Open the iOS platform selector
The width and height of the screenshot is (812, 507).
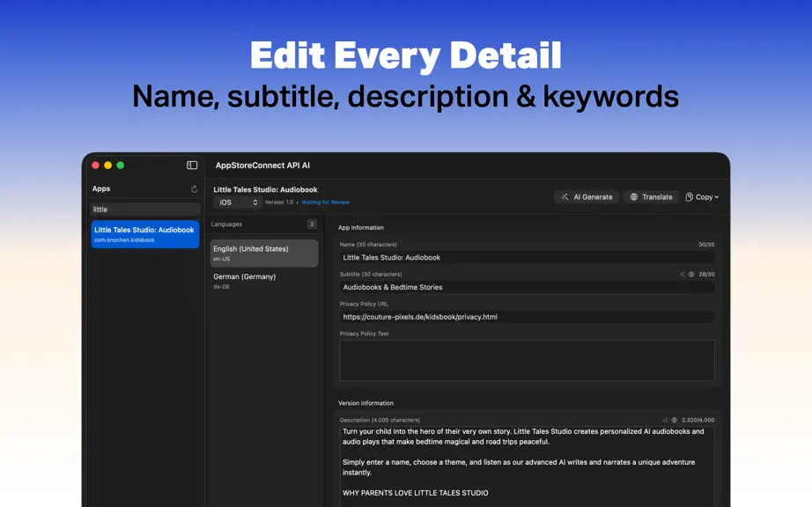(x=238, y=202)
